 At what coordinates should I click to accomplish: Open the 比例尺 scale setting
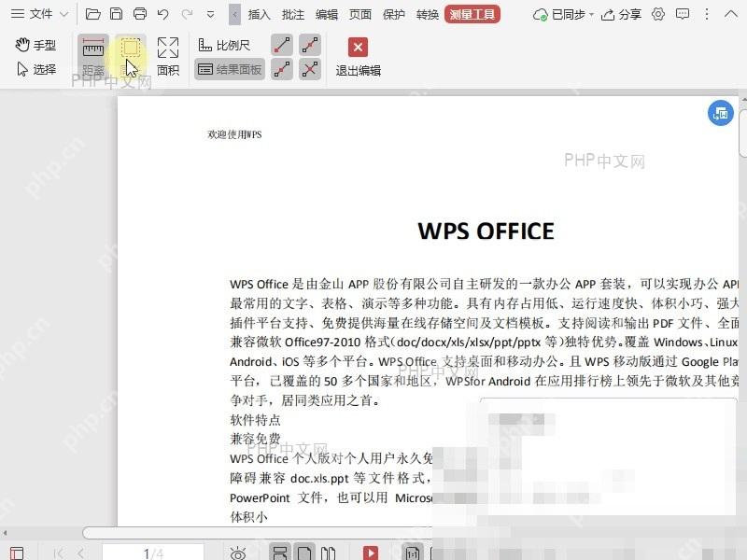(x=224, y=45)
